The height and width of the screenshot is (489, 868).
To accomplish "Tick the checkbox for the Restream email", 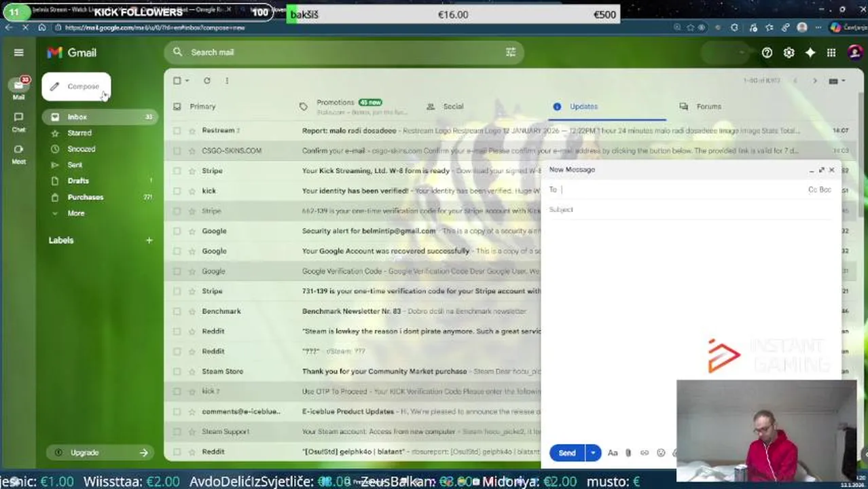I will click(177, 130).
